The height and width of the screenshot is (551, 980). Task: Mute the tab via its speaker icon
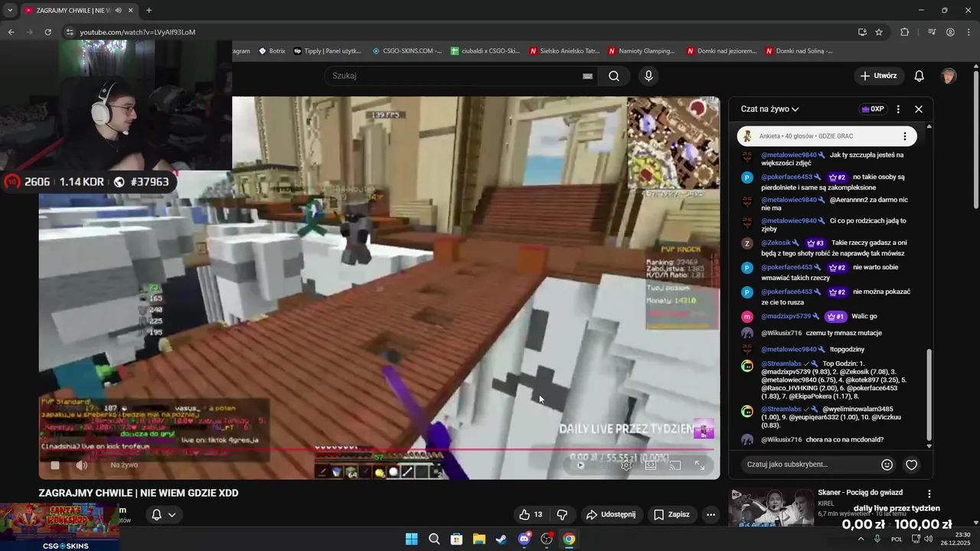[118, 11]
